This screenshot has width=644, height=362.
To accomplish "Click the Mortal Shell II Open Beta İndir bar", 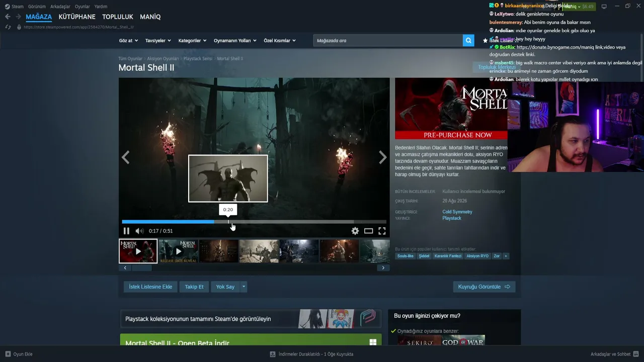I will 251,340.
